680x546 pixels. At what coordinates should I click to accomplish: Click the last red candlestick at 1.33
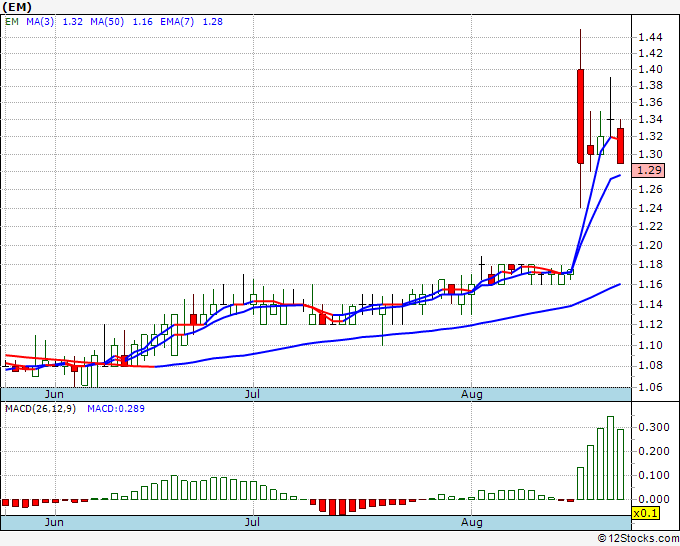point(621,146)
